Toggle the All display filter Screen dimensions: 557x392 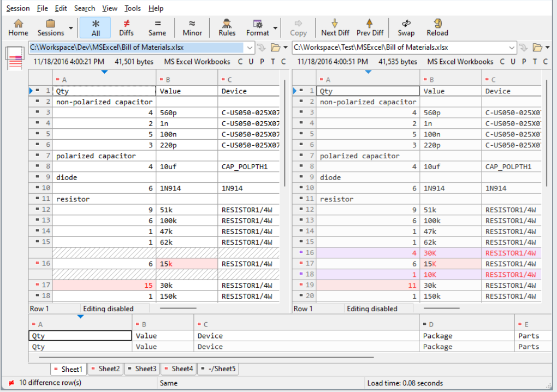[96, 27]
